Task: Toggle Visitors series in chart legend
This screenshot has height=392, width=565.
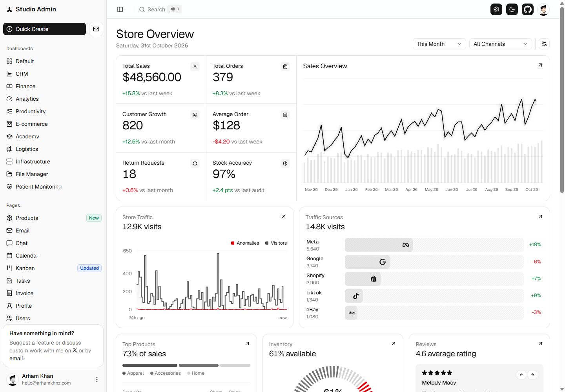Action: 276,243
